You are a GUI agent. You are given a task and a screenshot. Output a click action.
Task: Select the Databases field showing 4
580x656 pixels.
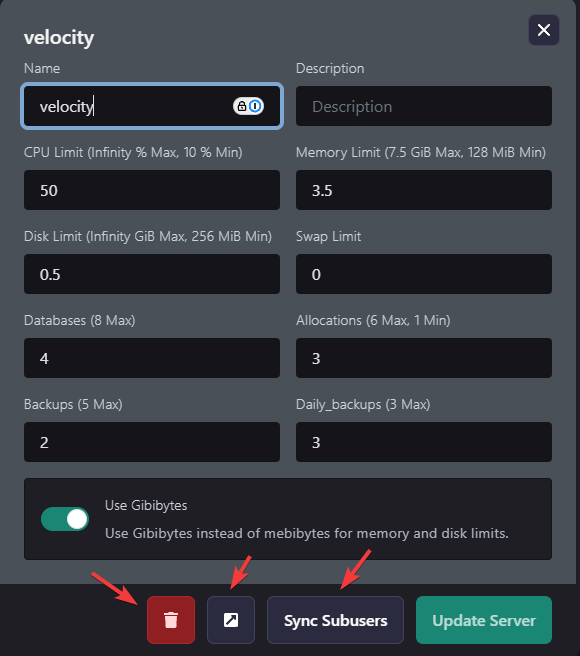pos(152,358)
